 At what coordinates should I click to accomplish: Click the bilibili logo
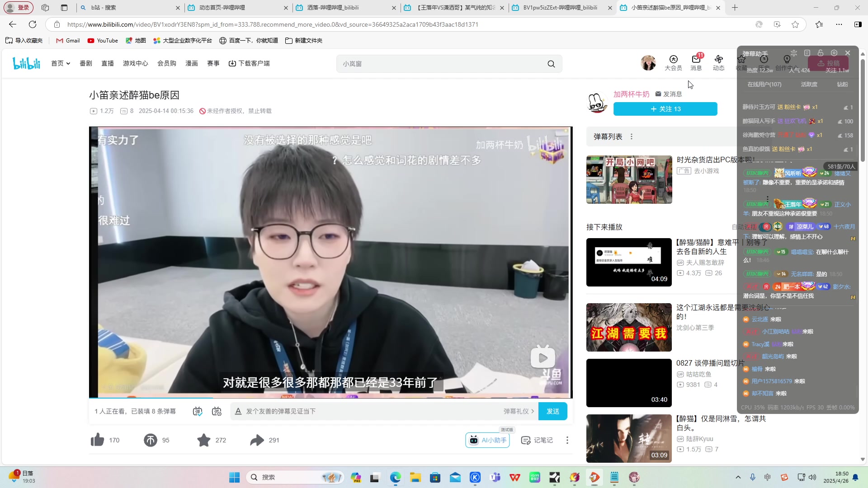pyautogui.click(x=27, y=63)
